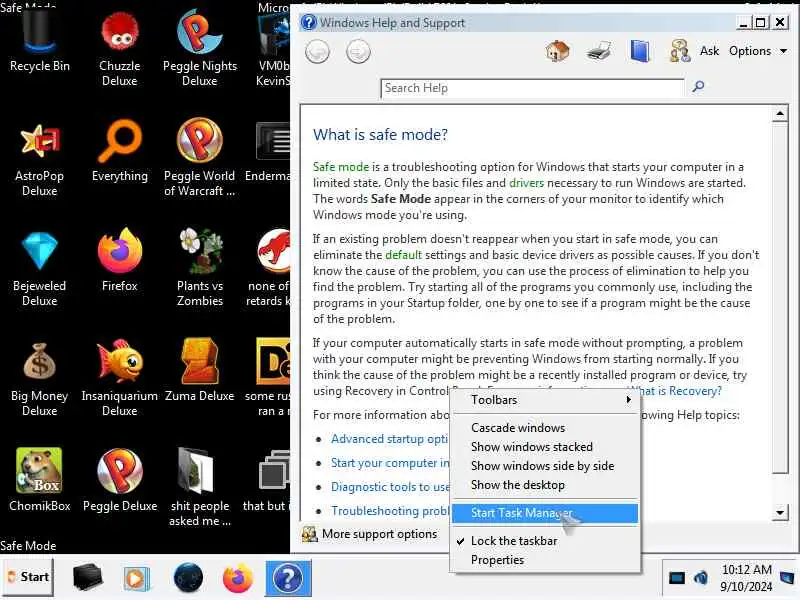This screenshot has height=600, width=800.
Task: Open 'shit people asked me' folder icon
Action: tap(199, 487)
